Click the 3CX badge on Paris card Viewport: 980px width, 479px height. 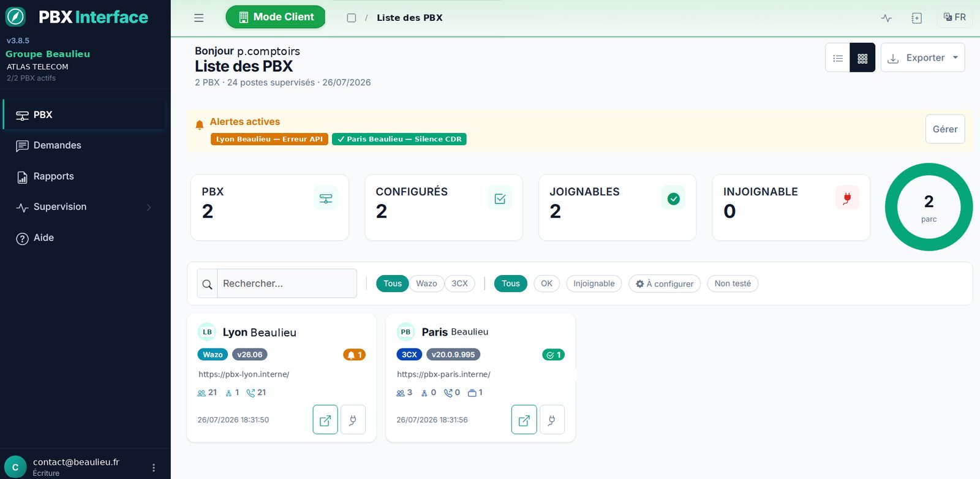click(409, 355)
